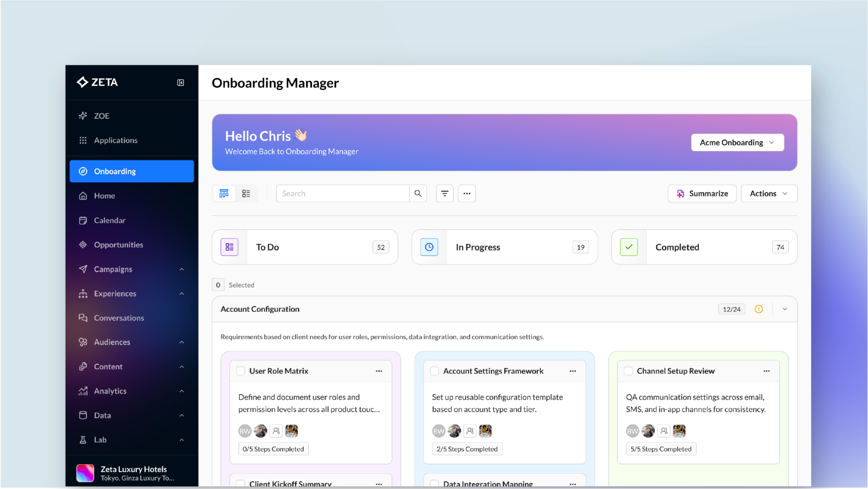Screen dimensions: 868x489
Task: Expand the Actions dropdown menu
Action: 769,193
